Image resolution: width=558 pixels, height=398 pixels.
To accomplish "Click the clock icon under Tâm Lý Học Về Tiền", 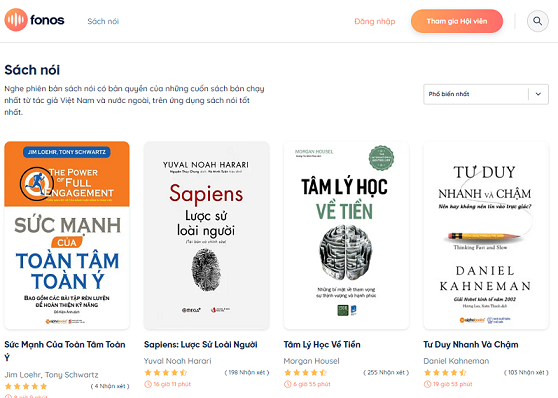I will [x=288, y=384].
